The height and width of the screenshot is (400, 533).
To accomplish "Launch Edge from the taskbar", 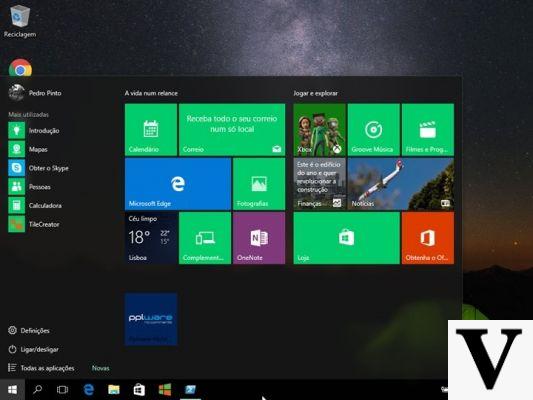I will pyautogui.click(x=89, y=389).
